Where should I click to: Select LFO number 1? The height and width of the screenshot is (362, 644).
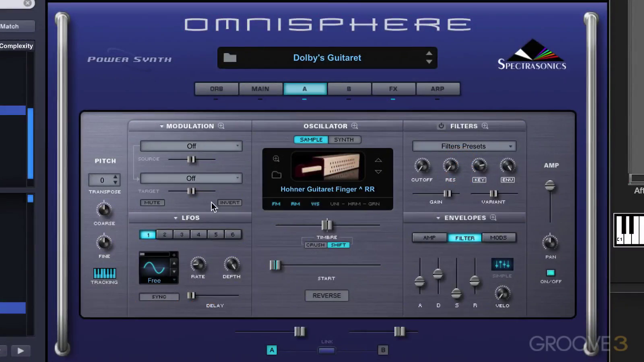click(x=148, y=234)
